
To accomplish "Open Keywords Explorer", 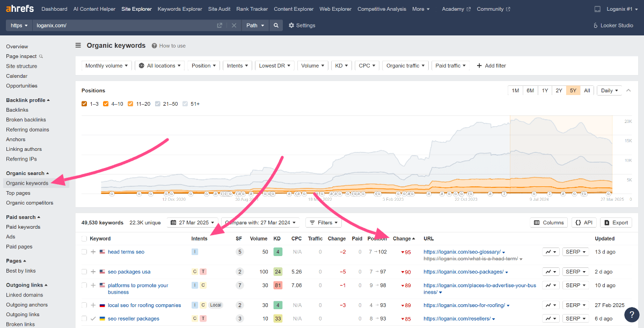I will pos(180,9).
